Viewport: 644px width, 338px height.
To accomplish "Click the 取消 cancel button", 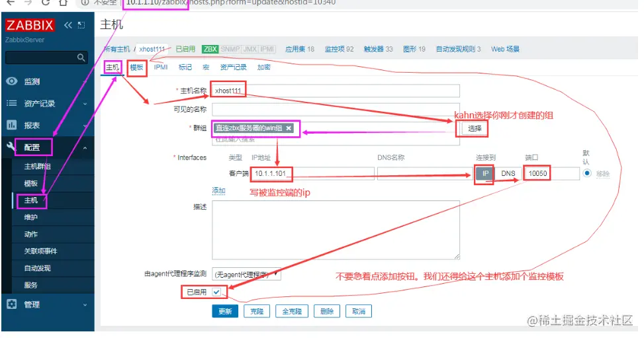I will pyautogui.click(x=359, y=312).
